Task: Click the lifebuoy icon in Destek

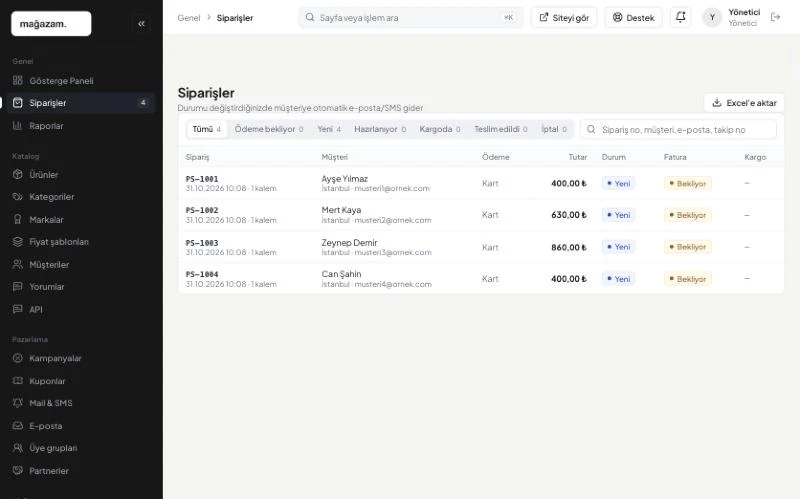Action: click(x=617, y=17)
